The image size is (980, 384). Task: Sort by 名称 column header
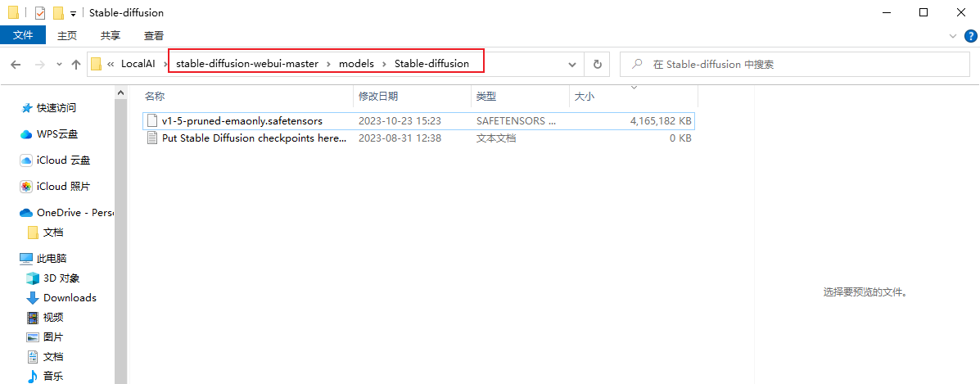155,97
